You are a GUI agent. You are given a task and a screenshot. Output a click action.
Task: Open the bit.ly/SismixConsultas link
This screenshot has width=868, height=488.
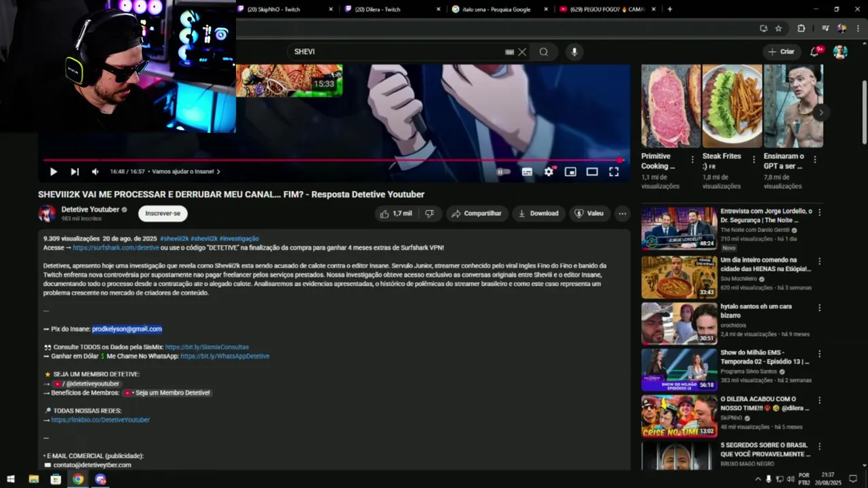(207, 347)
